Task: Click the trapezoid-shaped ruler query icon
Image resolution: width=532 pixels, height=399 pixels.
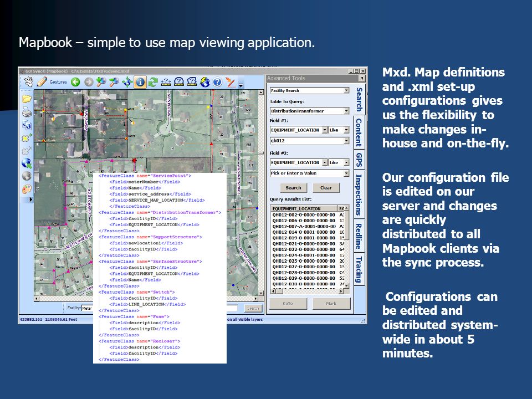Action: tap(192, 82)
